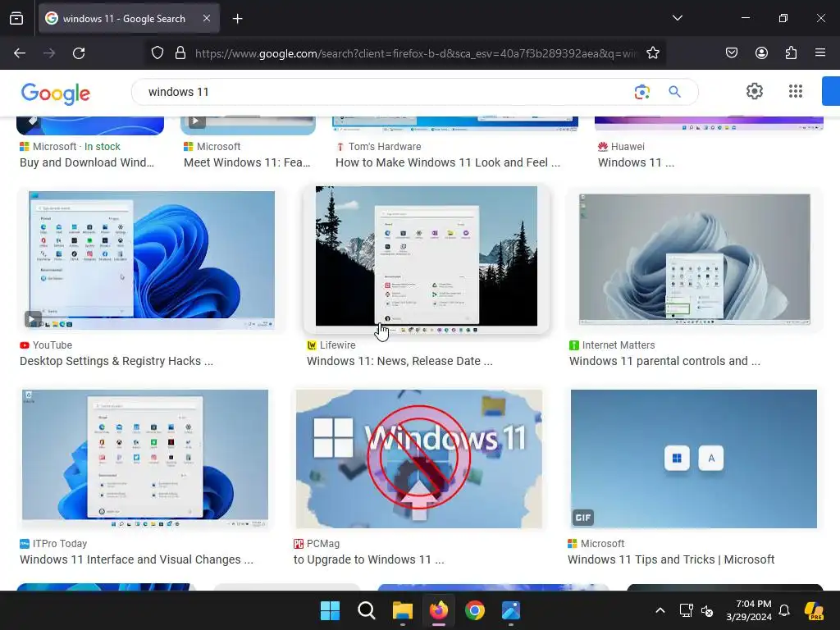Show hidden system tray icons
Viewport: 840px width, 630px height.
[x=660, y=610]
